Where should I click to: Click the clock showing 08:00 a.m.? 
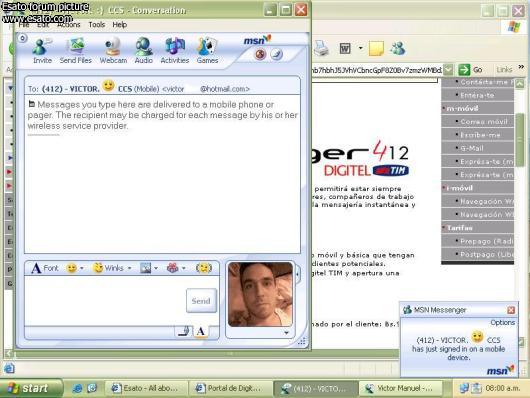point(503,388)
